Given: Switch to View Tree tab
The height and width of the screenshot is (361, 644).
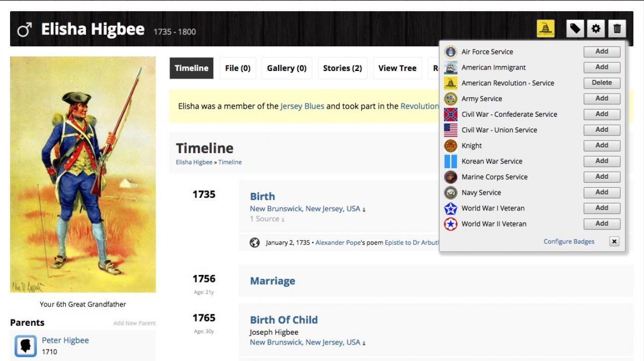Looking at the screenshot, I should pyautogui.click(x=397, y=68).
